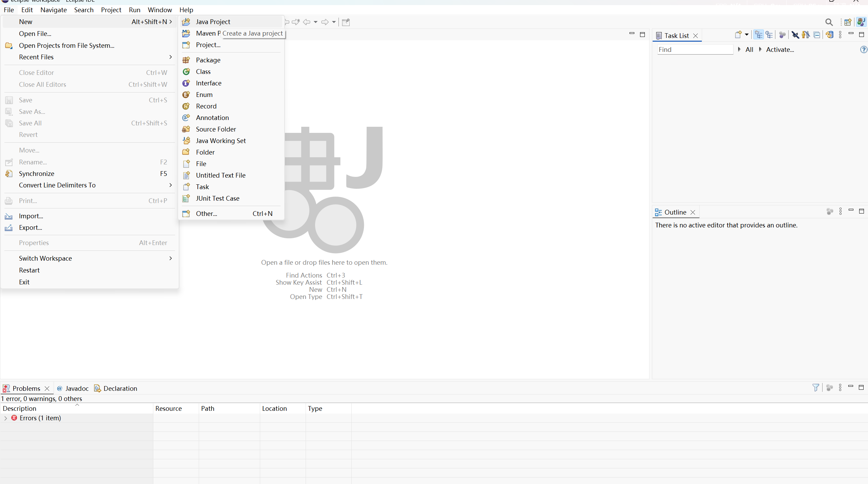Click New Task icon in Task List
This screenshot has width=868, height=484.
point(738,35)
